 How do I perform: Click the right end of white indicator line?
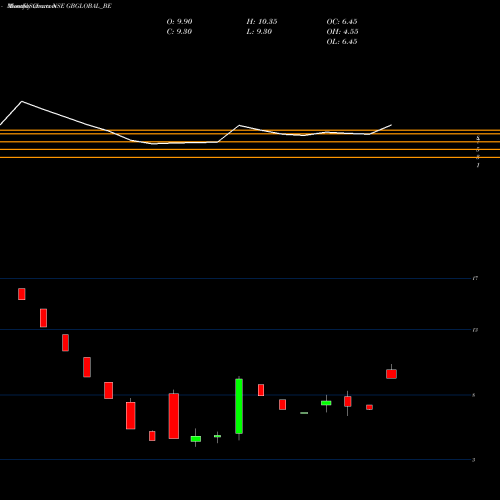[391, 125]
